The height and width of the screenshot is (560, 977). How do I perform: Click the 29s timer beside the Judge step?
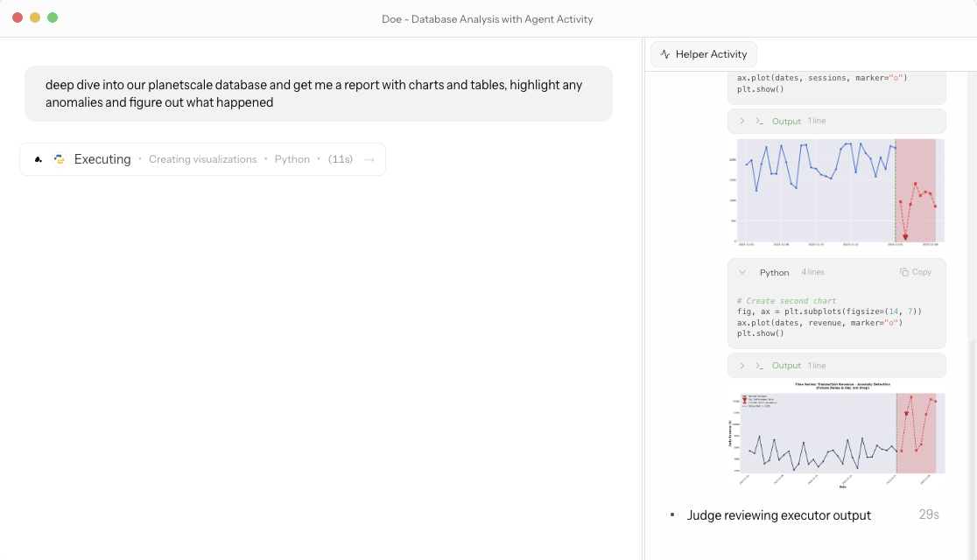coord(928,514)
